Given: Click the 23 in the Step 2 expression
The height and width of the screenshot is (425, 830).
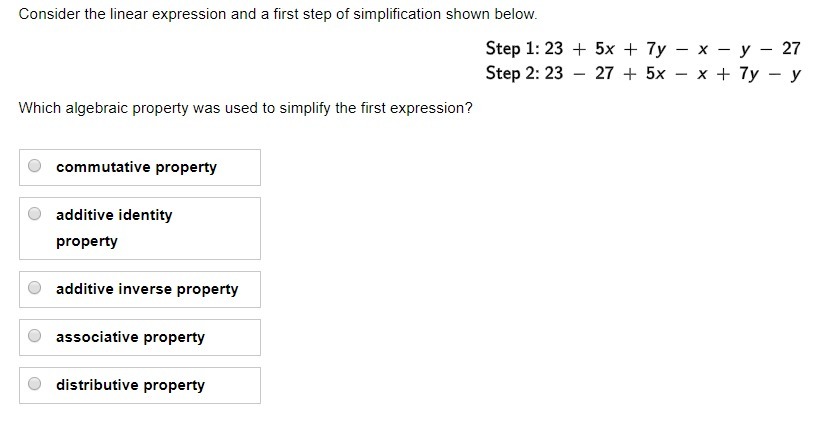Looking at the screenshot, I should coord(554,73).
